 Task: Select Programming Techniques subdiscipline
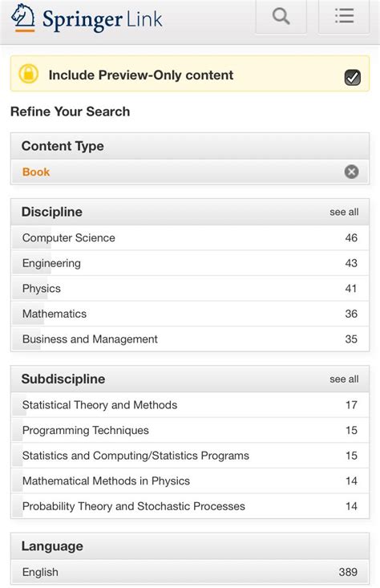(x=190, y=430)
